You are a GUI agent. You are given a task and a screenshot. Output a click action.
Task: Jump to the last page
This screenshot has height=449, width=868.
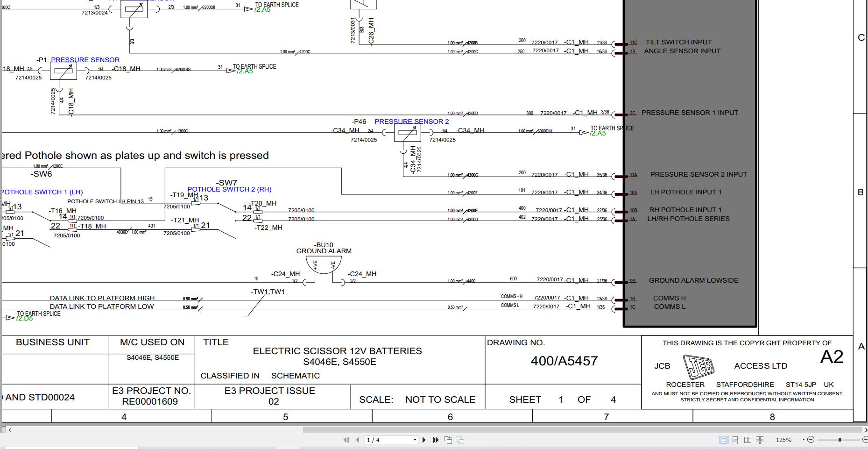[x=436, y=440]
